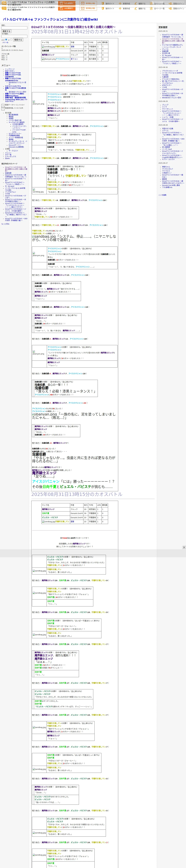186x868 pixels.
Task: Click 登録/ログイン in the top header row
Action: coord(177,4)
